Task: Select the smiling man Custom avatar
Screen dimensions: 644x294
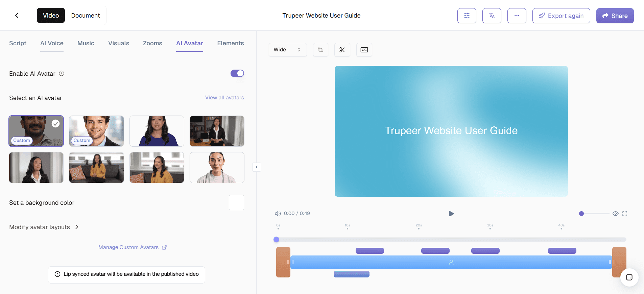Action: tap(96, 131)
